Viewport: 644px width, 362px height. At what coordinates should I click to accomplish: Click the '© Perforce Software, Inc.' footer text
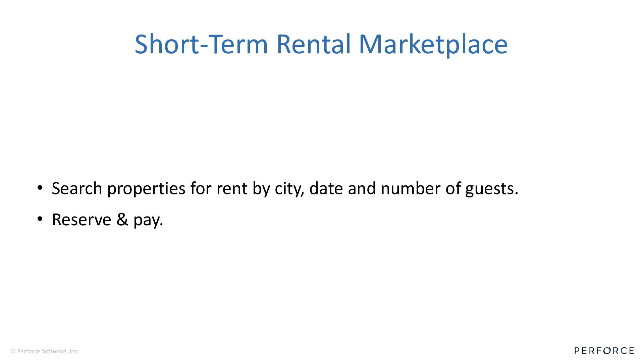coord(45,351)
